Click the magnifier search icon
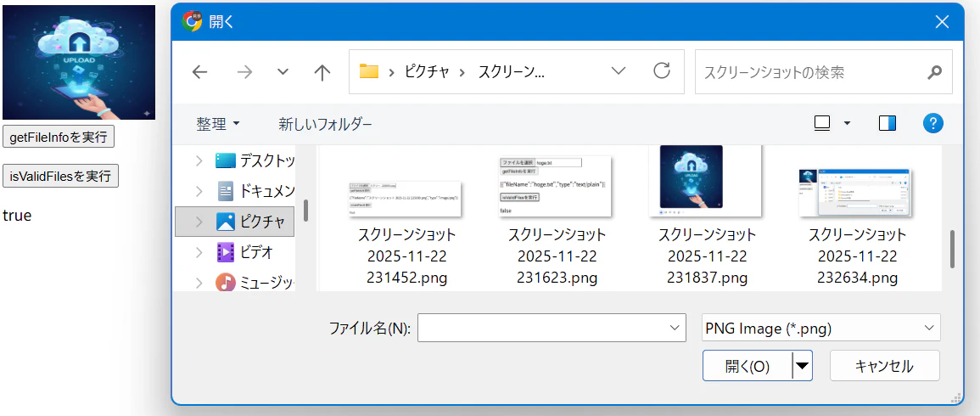The width and height of the screenshot is (980, 416). click(x=934, y=72)
